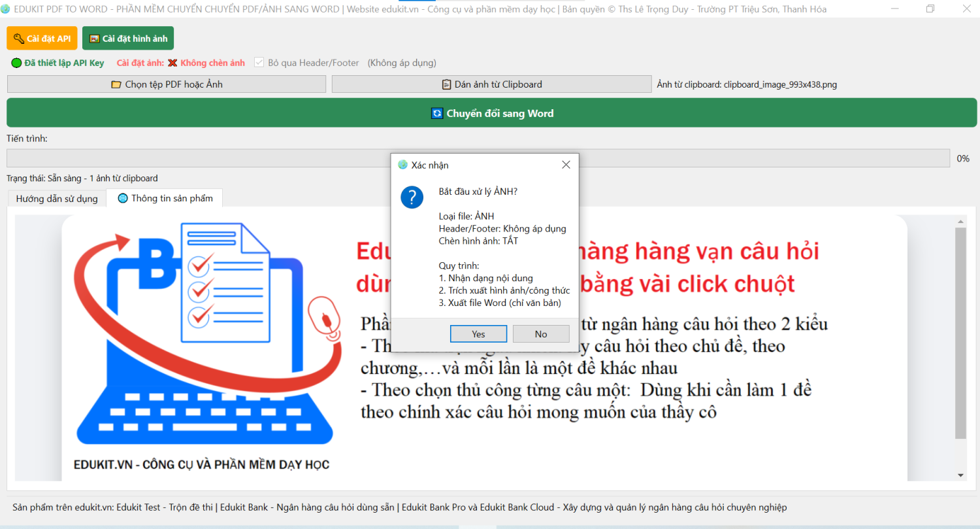
Task: Click the globe icon on Thông tin sản phẩm tab
Action: [x=123, y=198]
